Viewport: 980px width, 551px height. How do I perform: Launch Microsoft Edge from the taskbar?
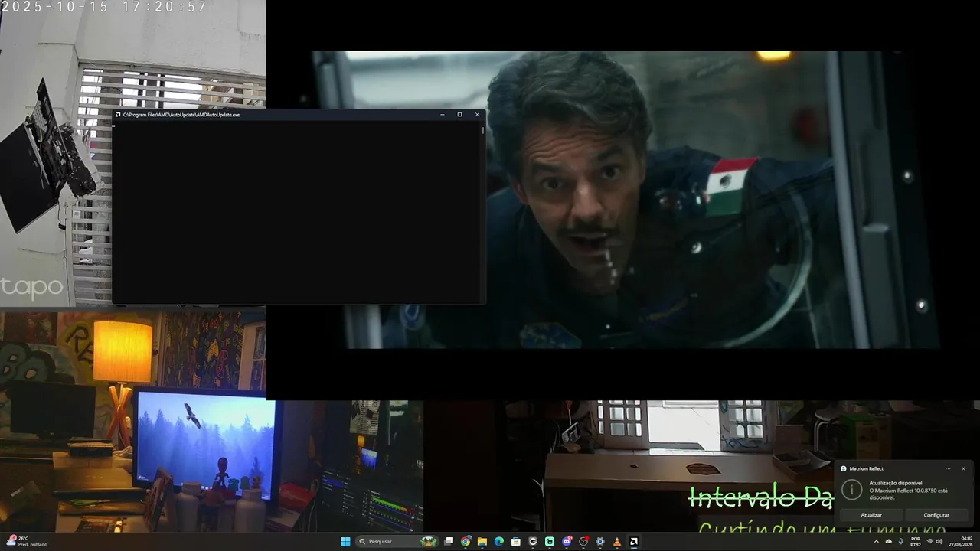pyautogui.click(x=499, y=542)
